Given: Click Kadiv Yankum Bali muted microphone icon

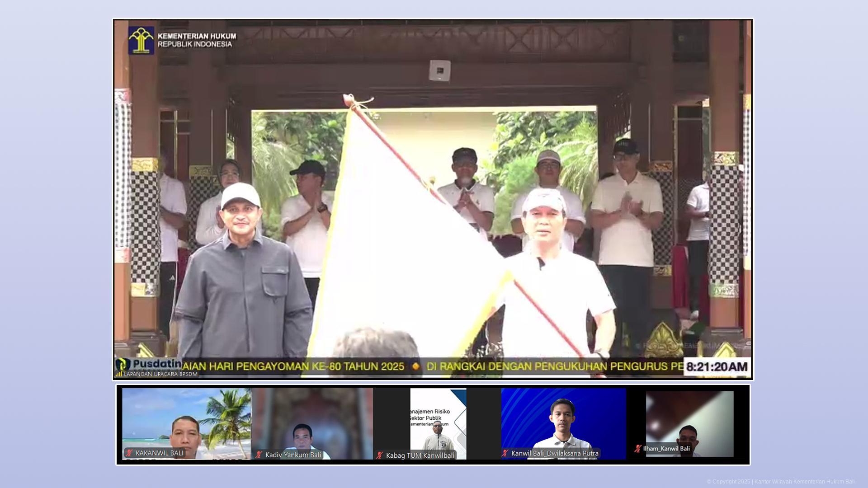Looking at the screenshot, I should click(259, 455).
